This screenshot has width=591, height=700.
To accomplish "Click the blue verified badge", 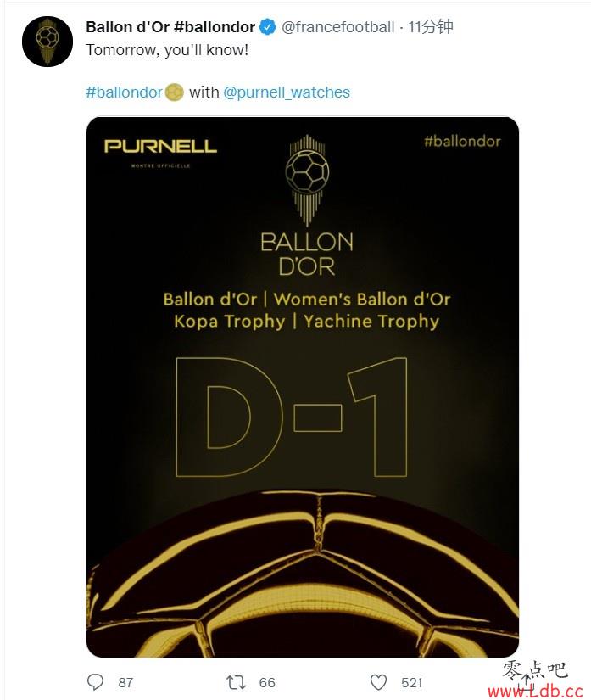I will click(268, 27).
